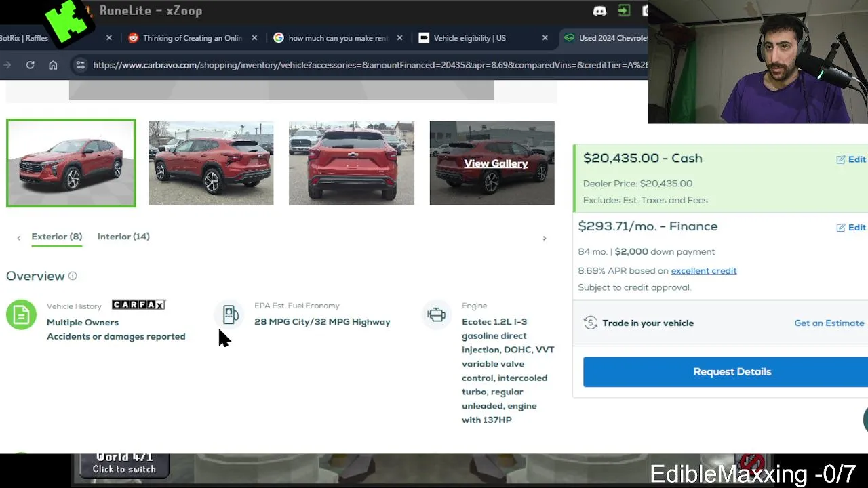Close the Reddit Thinking of Creating tab

click(254, 38)
